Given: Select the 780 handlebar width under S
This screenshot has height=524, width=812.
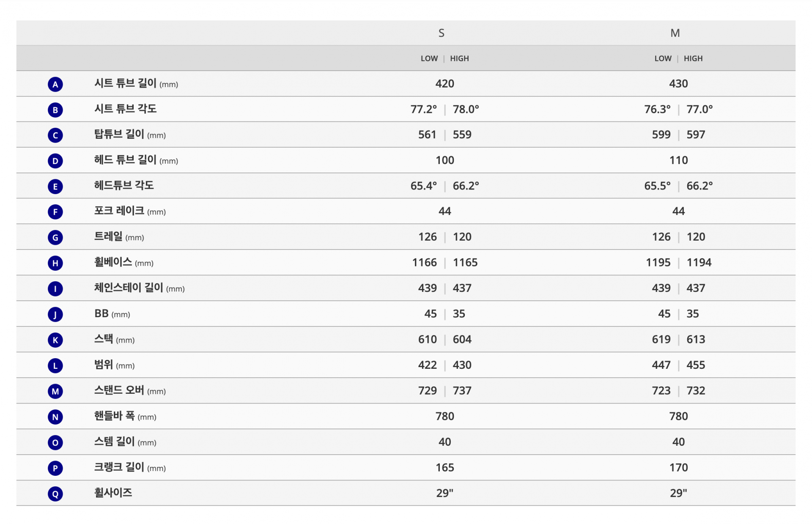Looking at the screenshot, I should tap(444, 416).
